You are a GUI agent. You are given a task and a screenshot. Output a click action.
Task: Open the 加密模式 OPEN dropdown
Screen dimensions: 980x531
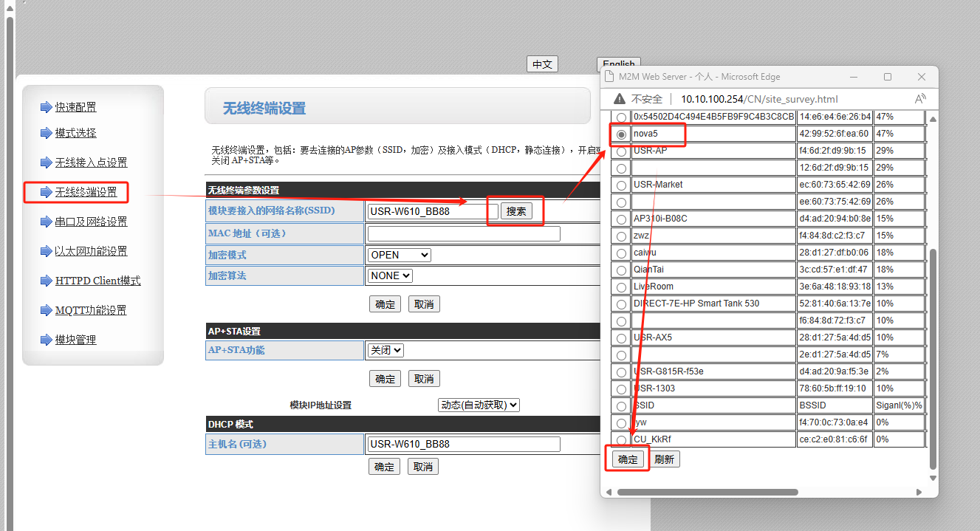pyautogui.click(x=399, y=255)
